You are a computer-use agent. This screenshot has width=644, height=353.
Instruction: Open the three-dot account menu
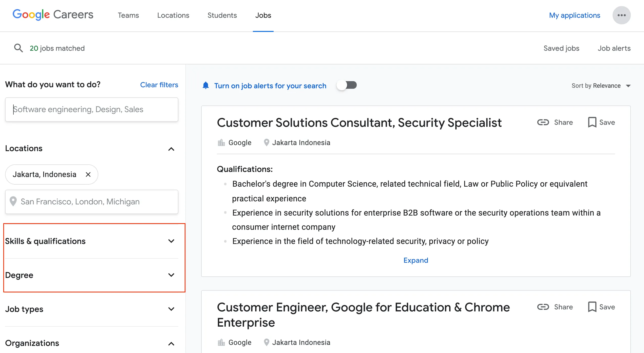621,15
